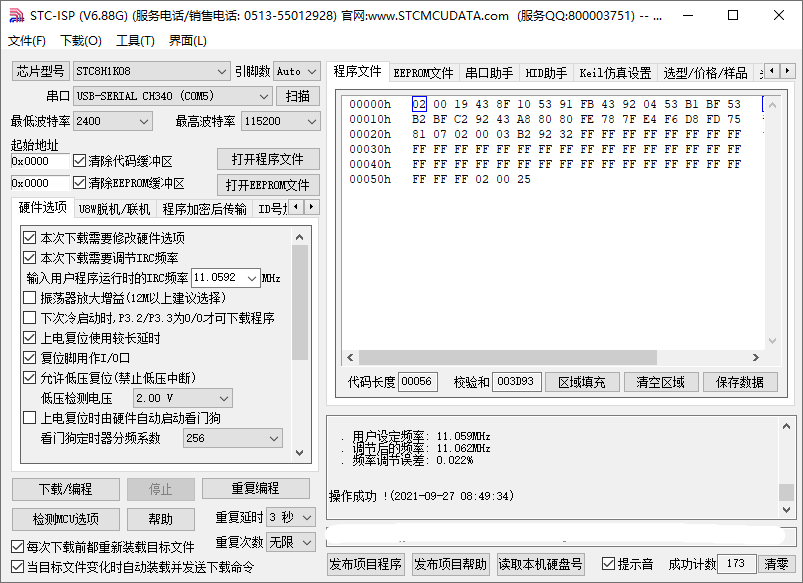Fill the code region using 区域填充

pos(582,381)
